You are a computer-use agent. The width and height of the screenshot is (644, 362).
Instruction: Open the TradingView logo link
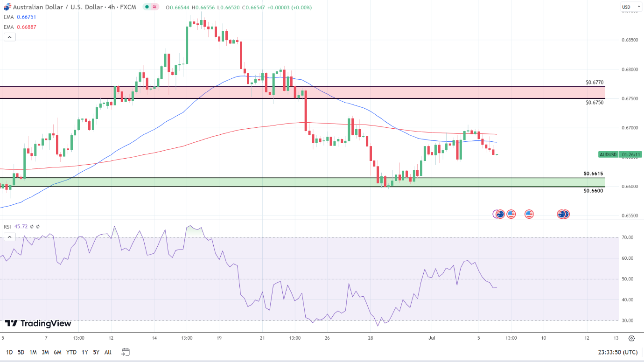coord(38,323)
